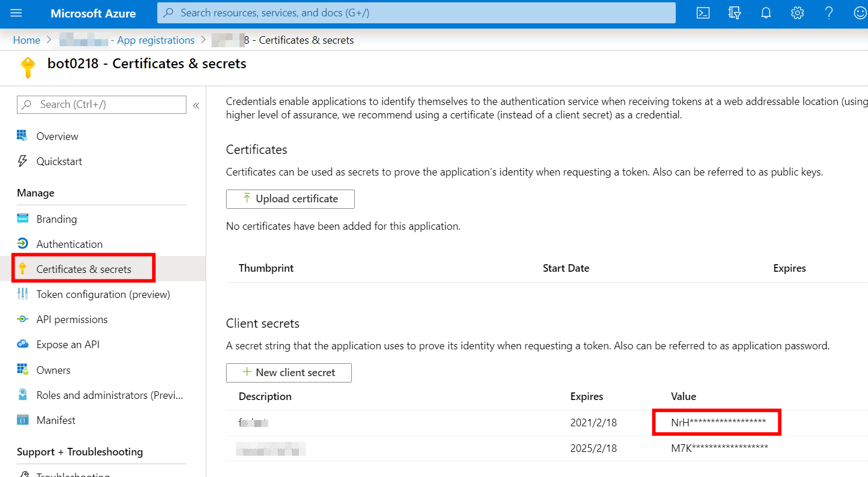This screenshot has height=477, width=868.
Task: Open portal settings gear
Action: click(x=798, y=13)
